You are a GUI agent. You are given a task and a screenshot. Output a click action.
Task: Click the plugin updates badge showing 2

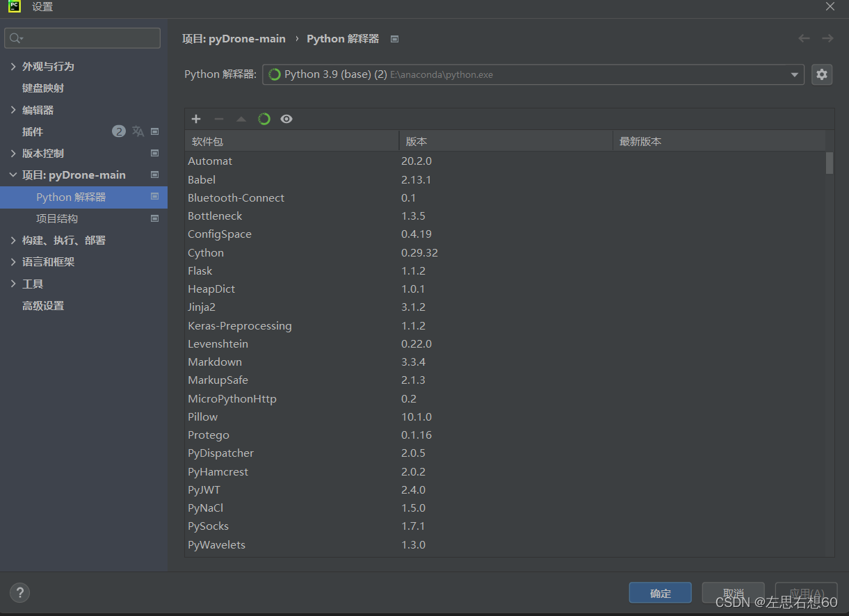point(119,131)
